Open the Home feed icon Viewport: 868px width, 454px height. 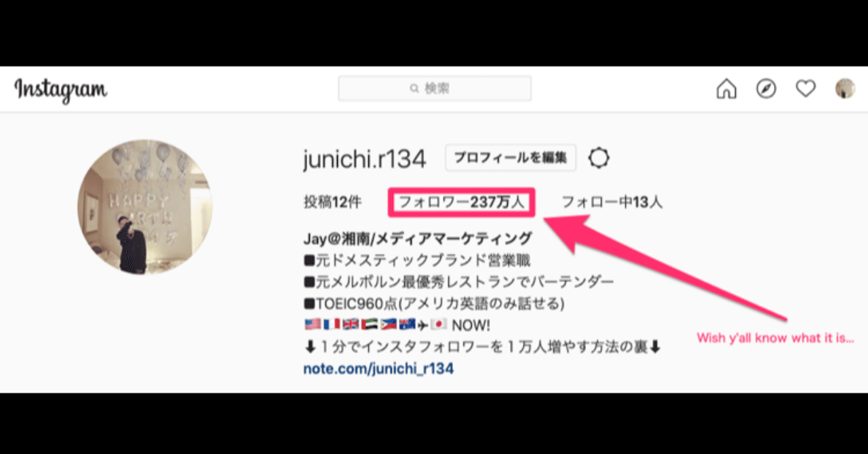click(x=726, y=89)
